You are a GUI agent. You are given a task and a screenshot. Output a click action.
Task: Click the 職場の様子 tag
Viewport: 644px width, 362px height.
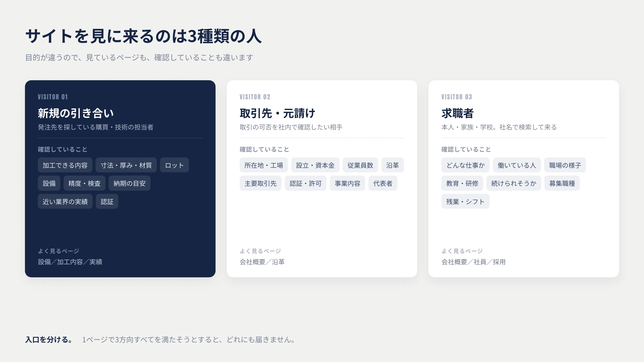(x=565, y=165)
